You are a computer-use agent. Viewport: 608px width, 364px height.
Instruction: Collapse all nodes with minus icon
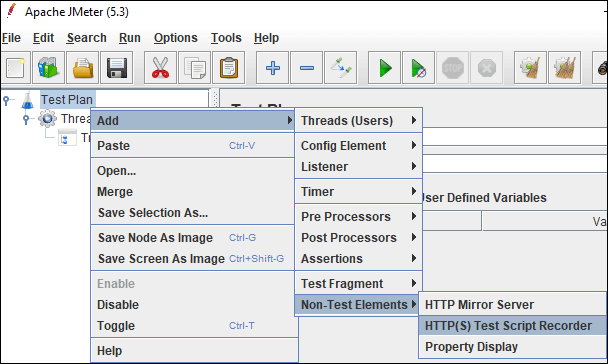[x=307, y=68]
